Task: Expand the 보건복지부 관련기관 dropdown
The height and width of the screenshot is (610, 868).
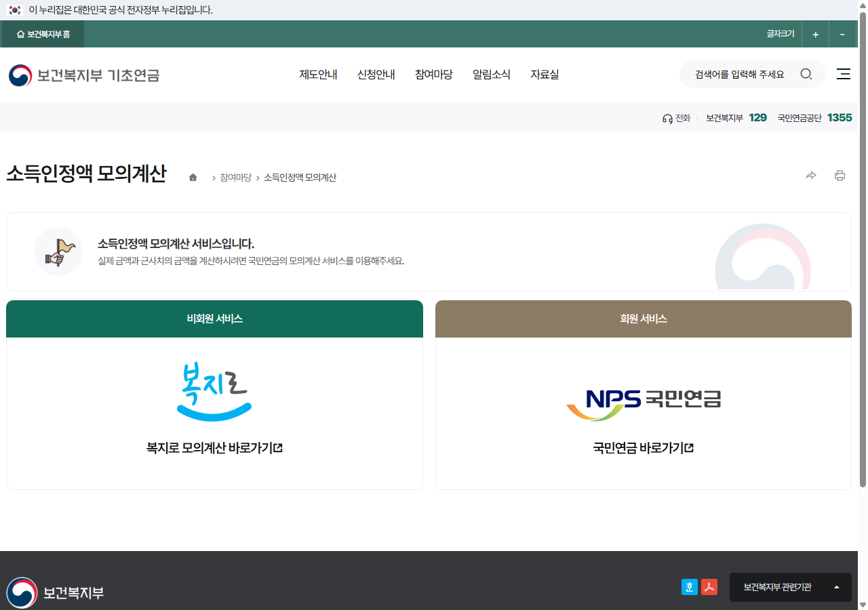Action: (x=791, y=587)
